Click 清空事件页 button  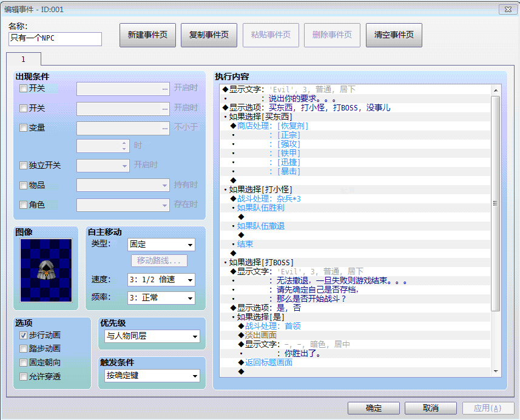[394, 35]
